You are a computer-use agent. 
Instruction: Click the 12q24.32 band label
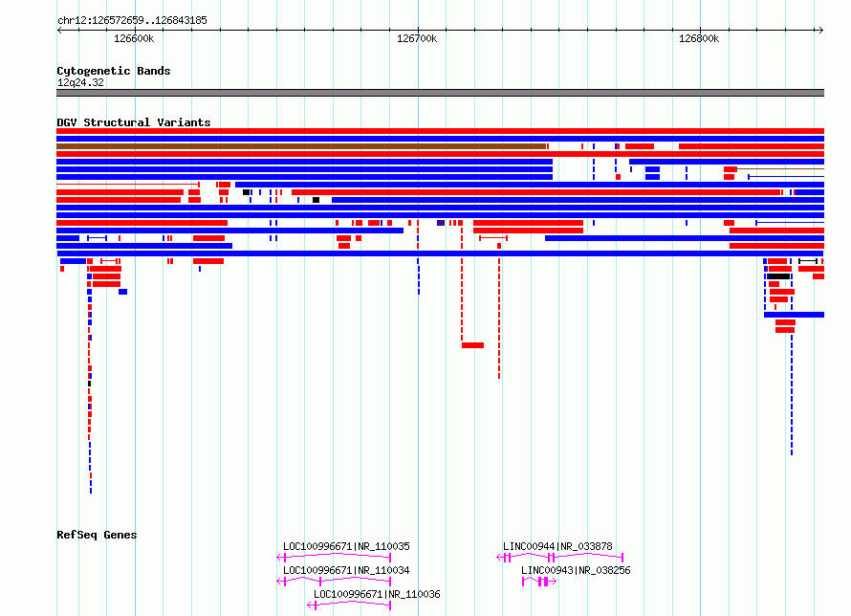click(80, 83)
